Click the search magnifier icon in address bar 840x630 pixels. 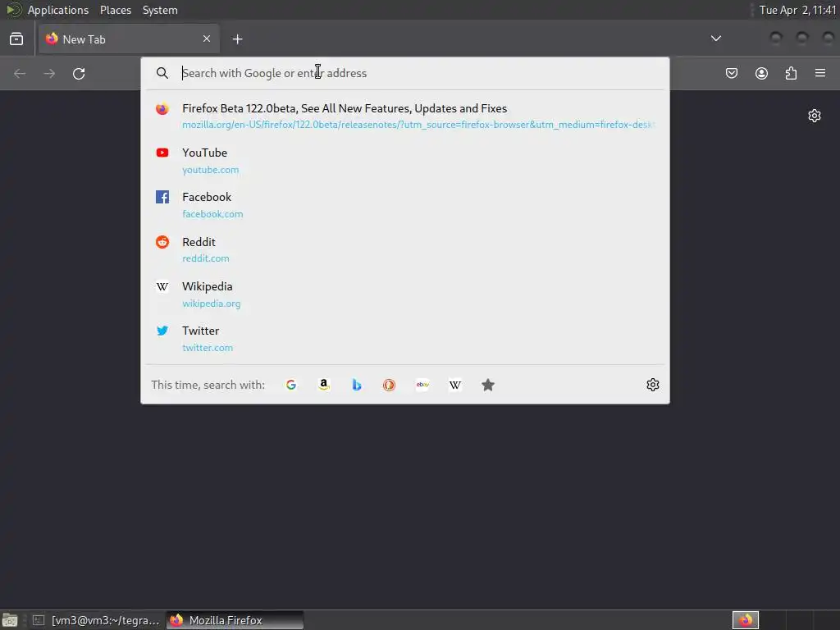pos(162,73)
